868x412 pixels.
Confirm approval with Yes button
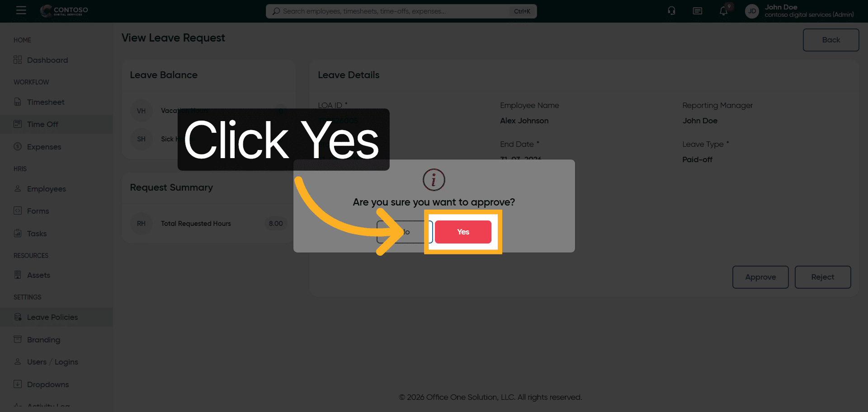click(x=463, y=232)
